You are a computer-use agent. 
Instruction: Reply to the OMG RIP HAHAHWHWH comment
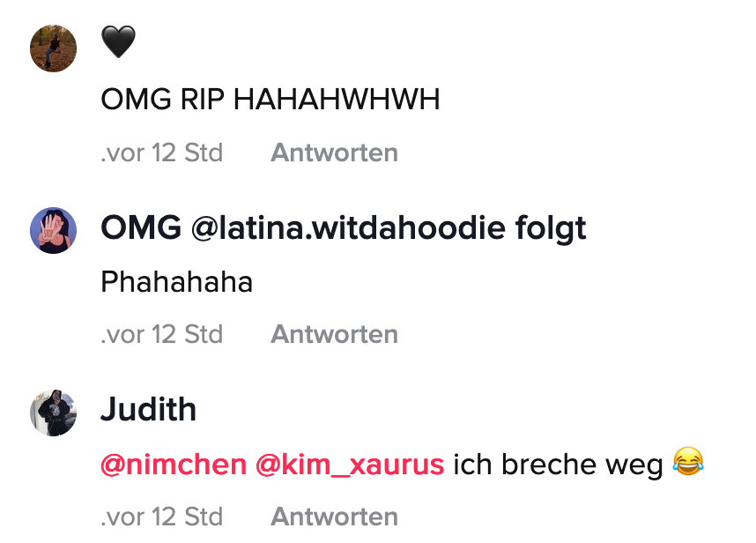tap(334, 152)
